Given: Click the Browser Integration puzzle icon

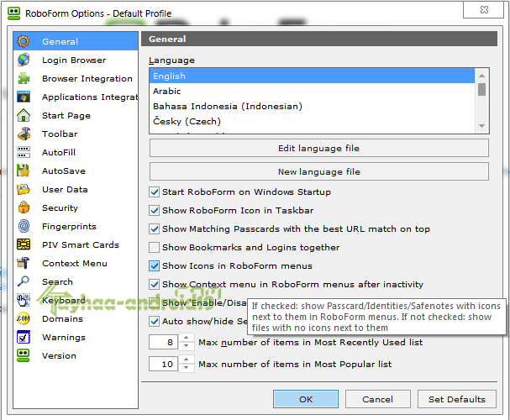Looking at the screenshot, I should tap(24, 78).
